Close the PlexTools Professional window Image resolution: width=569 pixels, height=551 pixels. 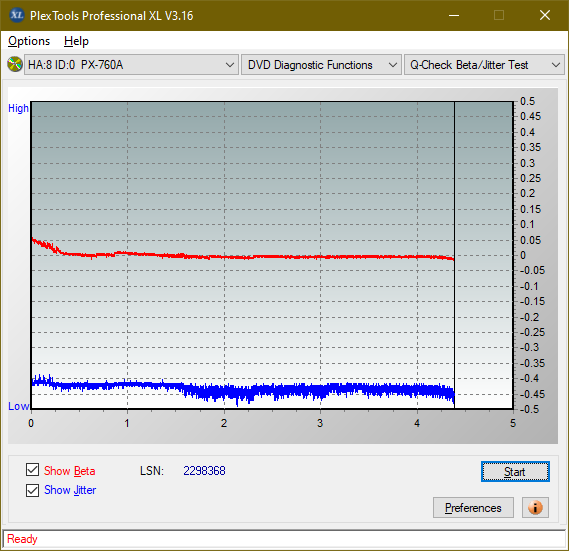coord(545,15)
